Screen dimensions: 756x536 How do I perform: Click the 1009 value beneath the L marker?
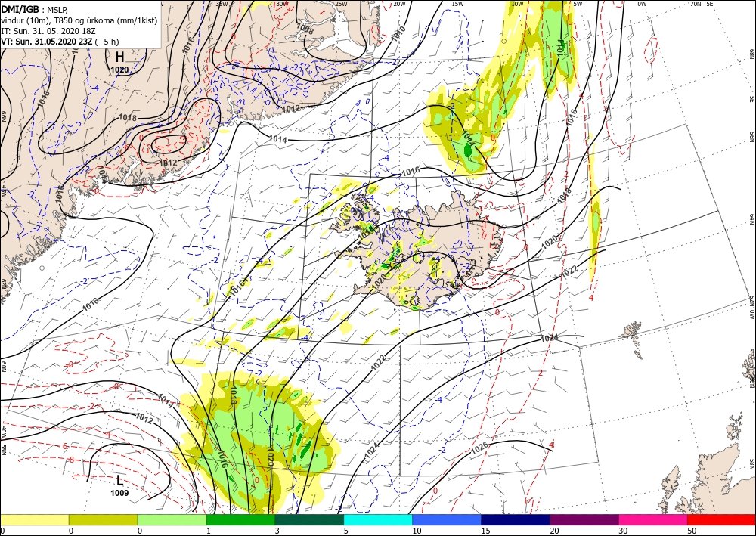pos(119,493)
